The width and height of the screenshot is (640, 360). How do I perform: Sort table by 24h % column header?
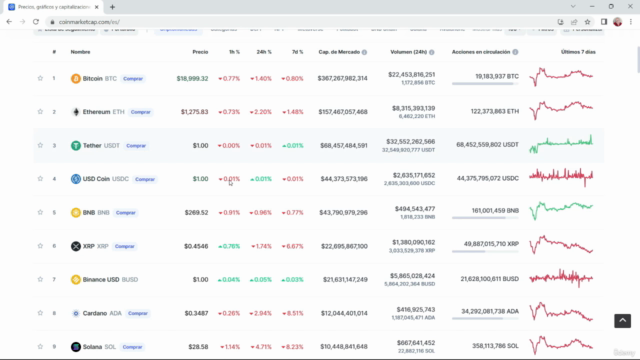[x=264, y=52]
